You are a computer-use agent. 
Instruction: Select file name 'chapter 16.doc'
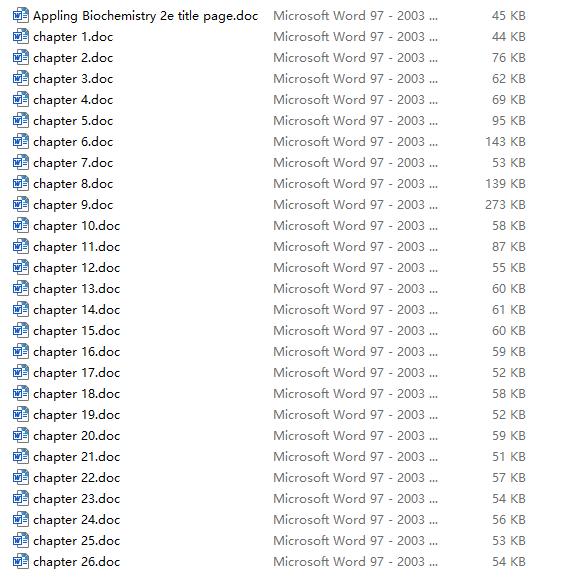77,352
